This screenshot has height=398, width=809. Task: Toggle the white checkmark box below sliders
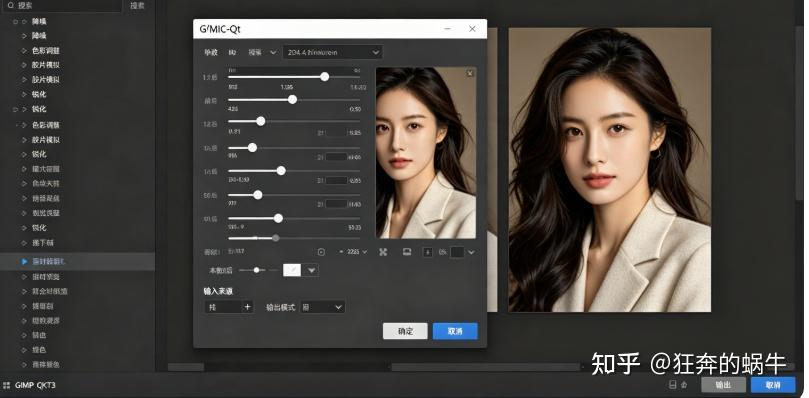coord(292,270)
